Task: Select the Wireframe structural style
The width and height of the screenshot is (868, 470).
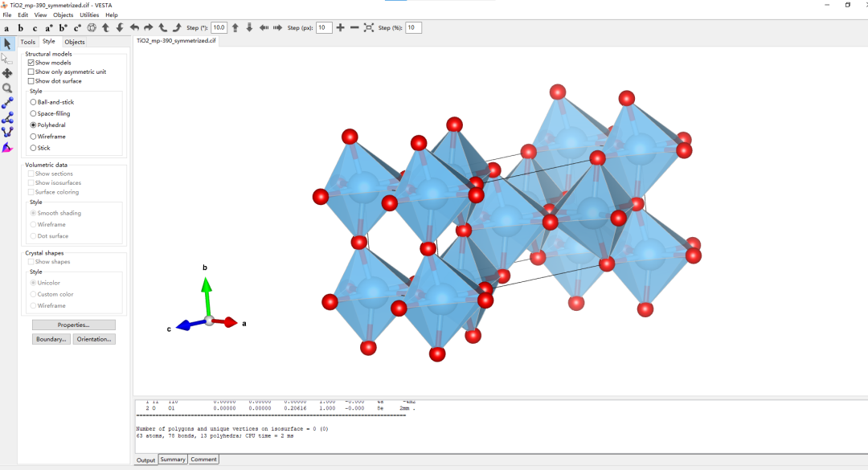Action: click(x=33, y=137)
